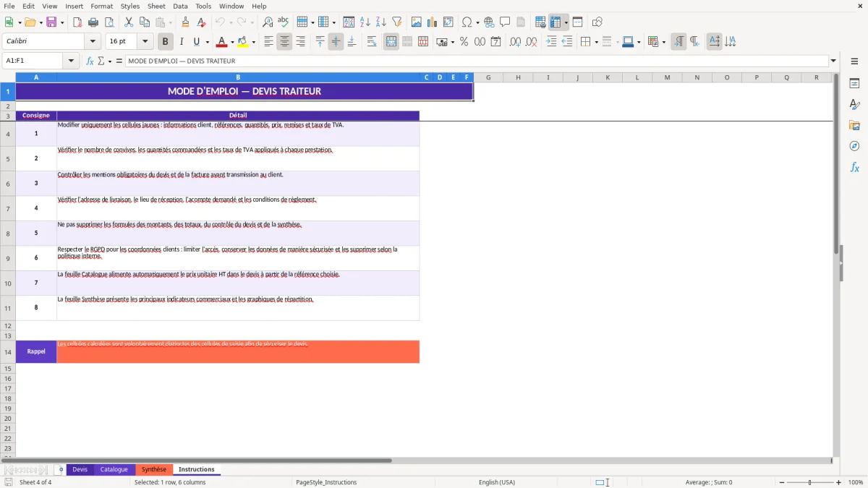Open font color dropdown arrow
Viewport: 868px width, 488px height.
(x=231, y=42)
